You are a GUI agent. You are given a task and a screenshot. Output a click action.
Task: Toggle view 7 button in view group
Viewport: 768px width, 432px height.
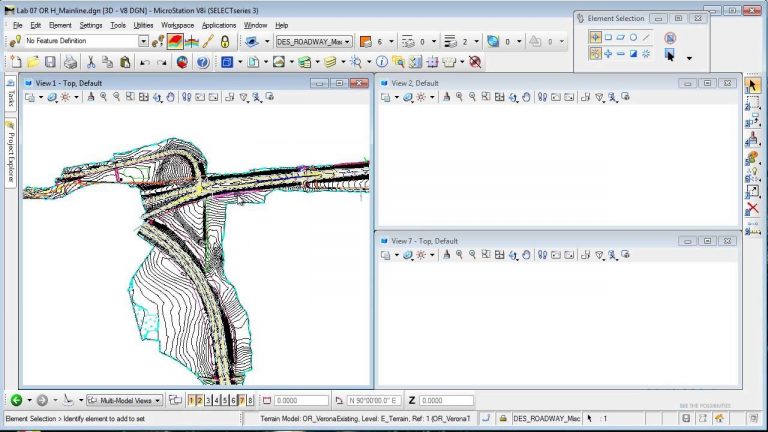tap(242, 400)
